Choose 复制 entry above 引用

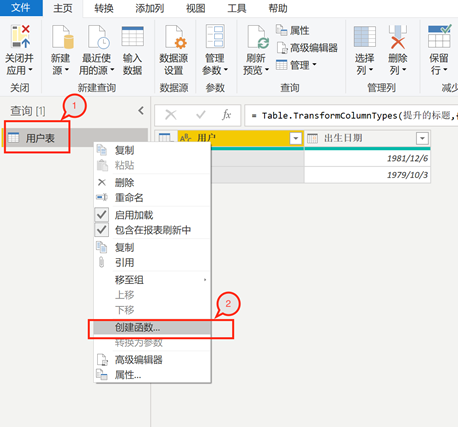(x=152, y=247)
